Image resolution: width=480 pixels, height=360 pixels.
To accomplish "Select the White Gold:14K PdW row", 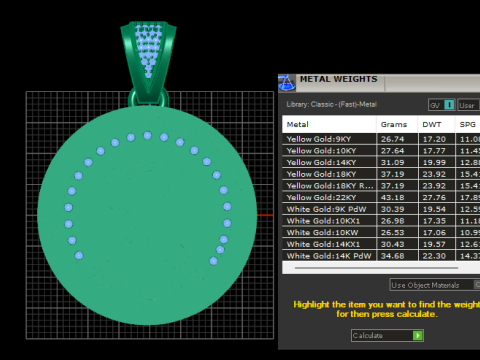I will pyautogui.click(x=381, y=256).
